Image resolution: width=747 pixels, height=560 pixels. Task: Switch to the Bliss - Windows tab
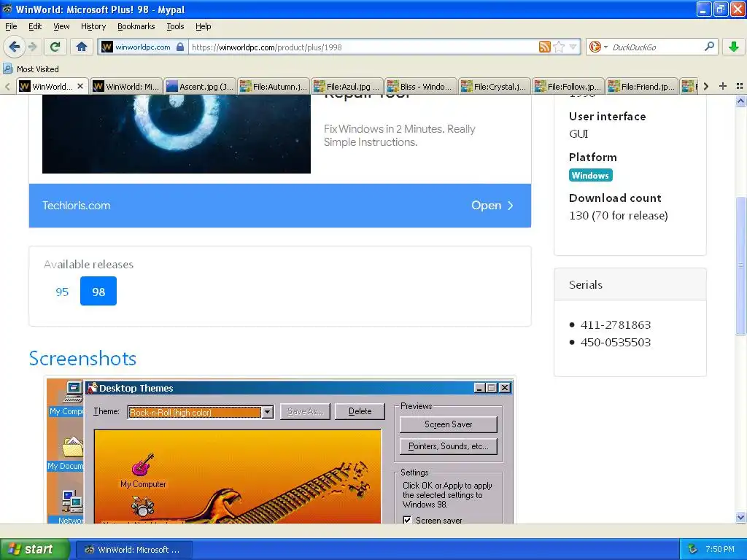pos(421,86)
